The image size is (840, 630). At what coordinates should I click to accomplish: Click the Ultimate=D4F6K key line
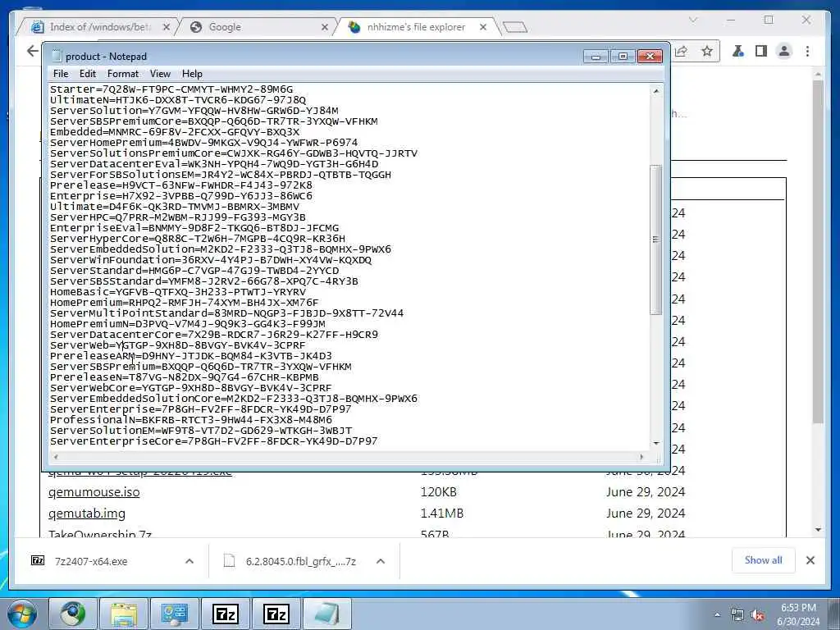pyautogui.click(x=175, y=207)
